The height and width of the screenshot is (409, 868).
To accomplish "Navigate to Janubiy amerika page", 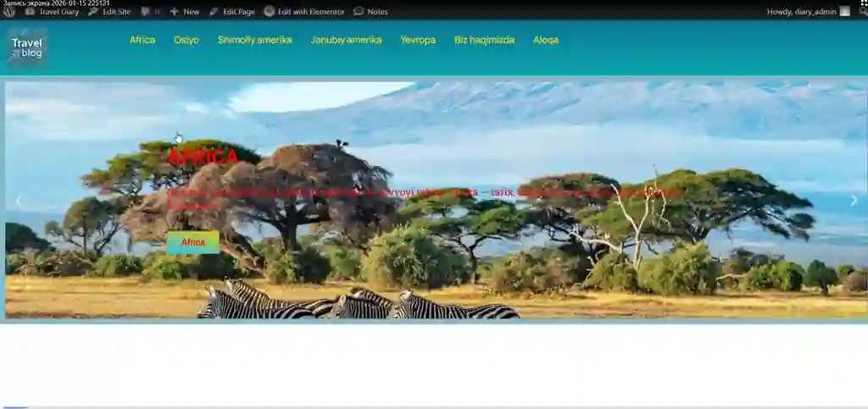I will coord(346,40).
